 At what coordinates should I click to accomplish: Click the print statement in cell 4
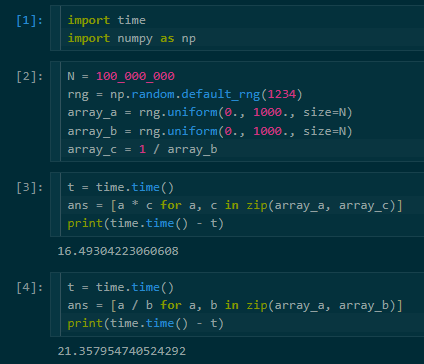pos(146,324)
